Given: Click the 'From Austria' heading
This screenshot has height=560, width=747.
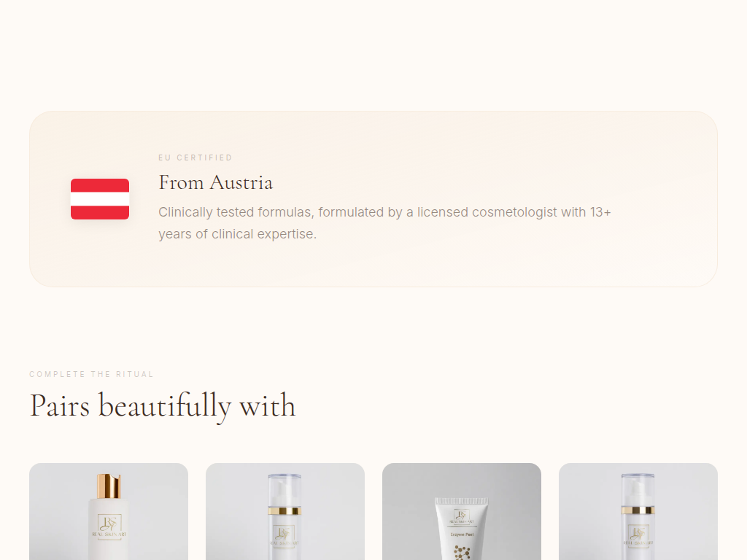Looking at the screenshot, I should tap(216, 183).
